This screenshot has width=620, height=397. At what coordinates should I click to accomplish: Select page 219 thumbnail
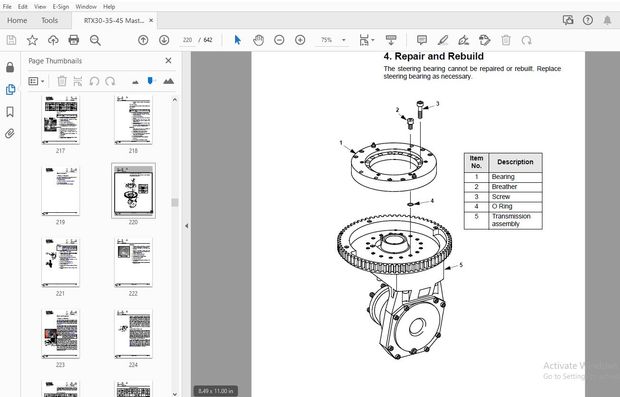[60, 191]
